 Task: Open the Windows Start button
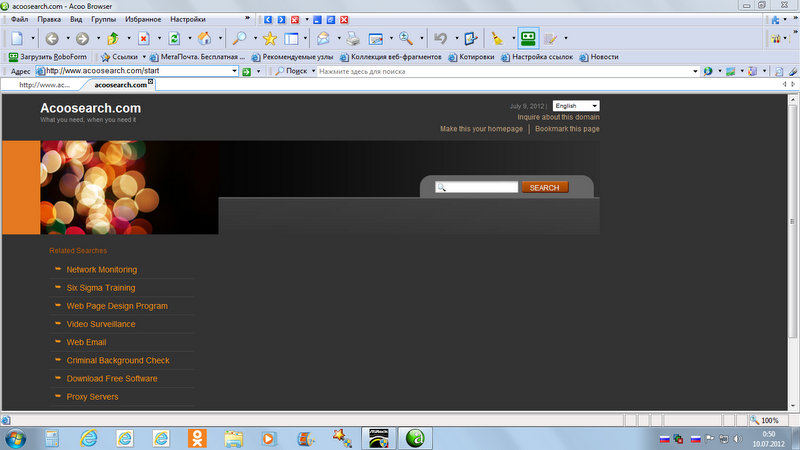click(x=15, y=438)
